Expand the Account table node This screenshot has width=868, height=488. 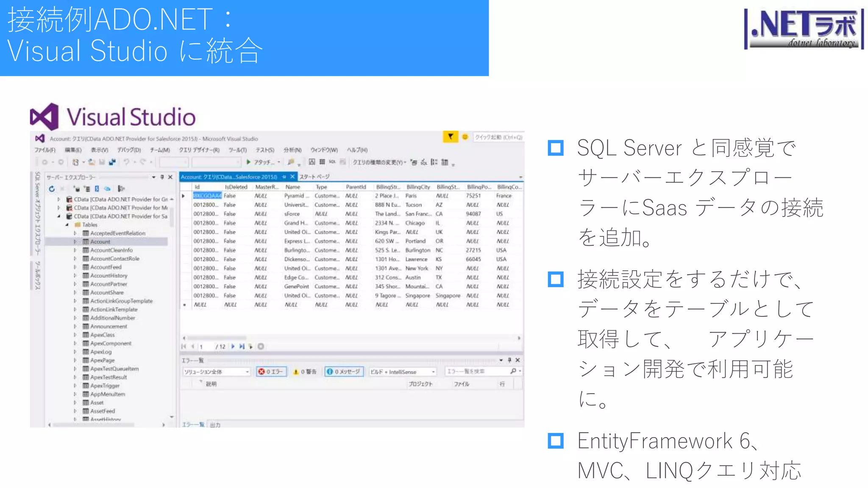point(75,241)
